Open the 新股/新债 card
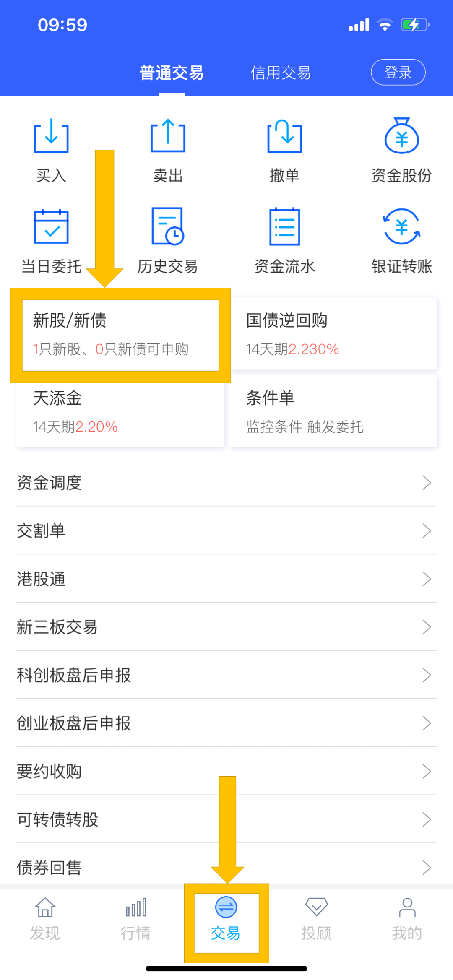 coord(120,335)
